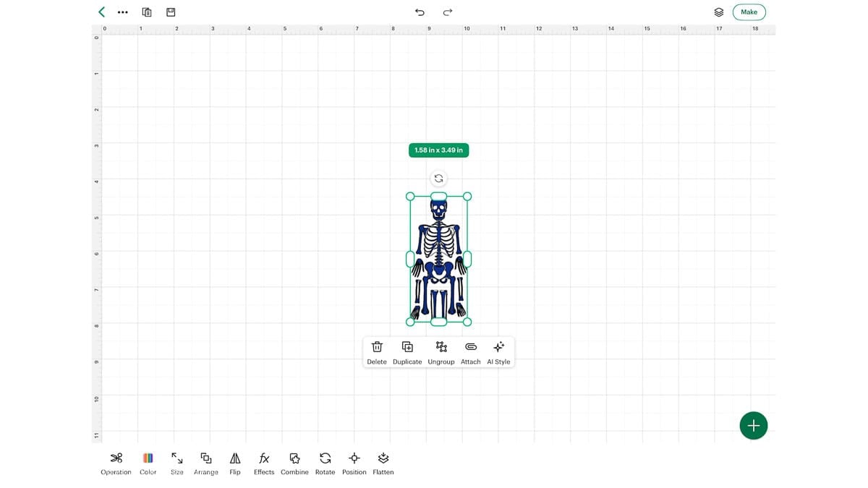This screenshot has width=868, height=488.
Task: Open the Rotate tool in bottom toolbar
Action: tap(325, 463)
